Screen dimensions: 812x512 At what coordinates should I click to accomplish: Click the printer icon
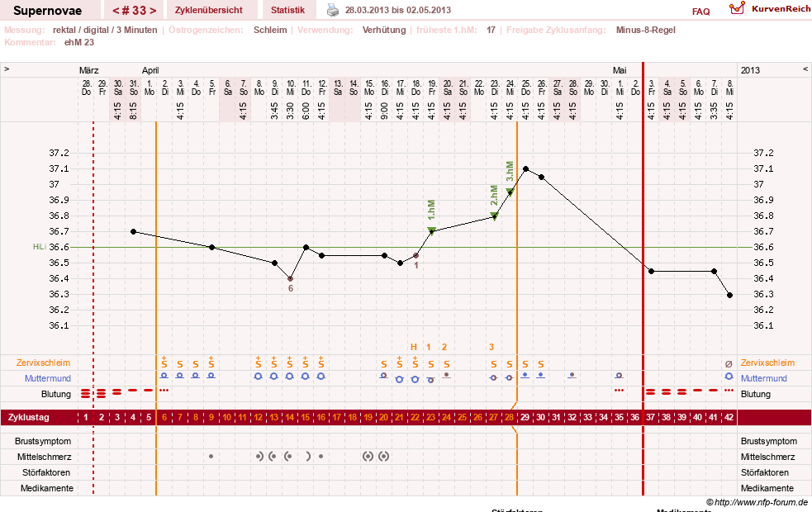tap(332, 10)
